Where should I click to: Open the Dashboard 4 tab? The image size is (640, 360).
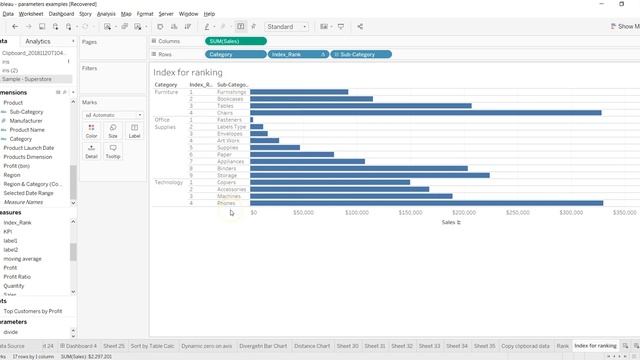(x=79, y=346)
